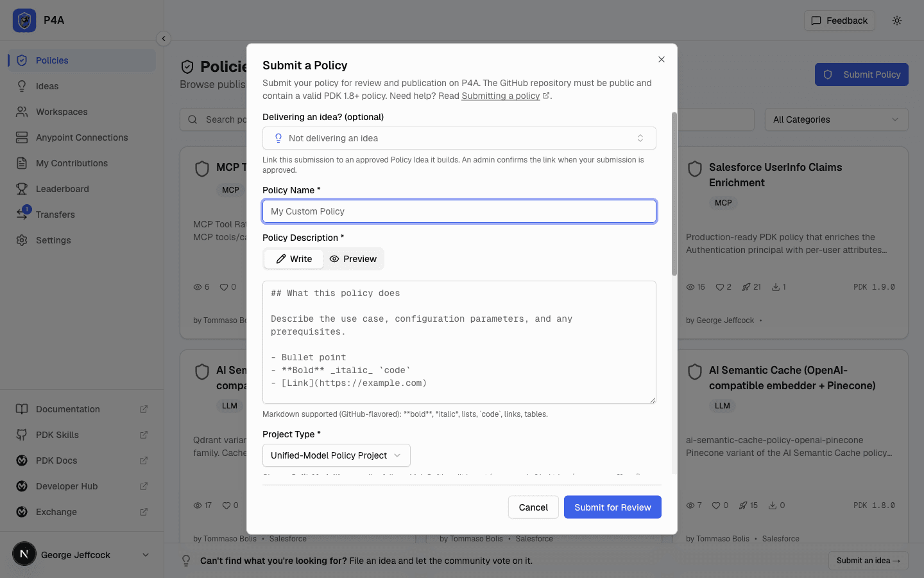Click the download icon on Salesforce UserInfo card
The image size is (924, 578).
click(775, 287)
